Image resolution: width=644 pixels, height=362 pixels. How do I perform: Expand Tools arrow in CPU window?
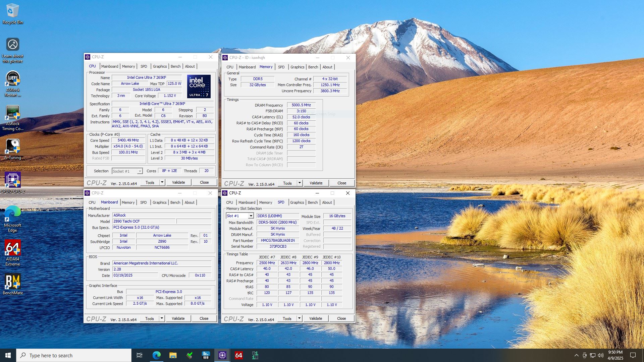coord(162,182)
